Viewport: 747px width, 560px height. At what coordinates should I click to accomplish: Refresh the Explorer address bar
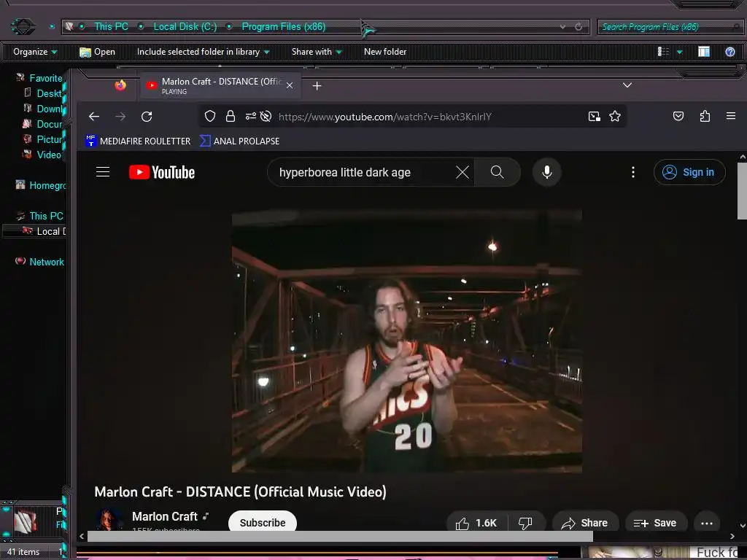click(x=578, y=27)
